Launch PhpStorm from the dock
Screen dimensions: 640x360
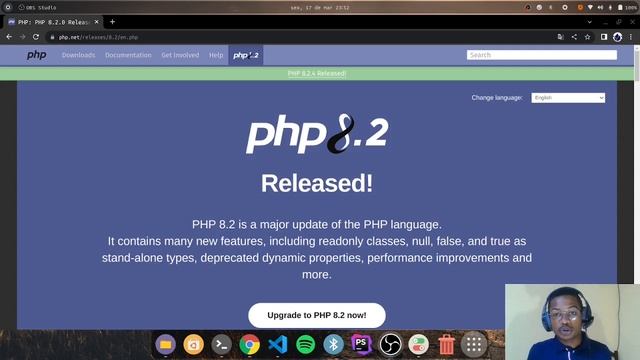[x=362, y=344]
